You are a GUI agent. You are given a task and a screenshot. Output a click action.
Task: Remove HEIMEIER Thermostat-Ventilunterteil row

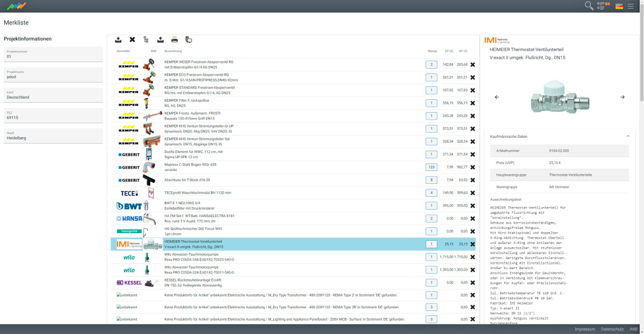[473, 244]
